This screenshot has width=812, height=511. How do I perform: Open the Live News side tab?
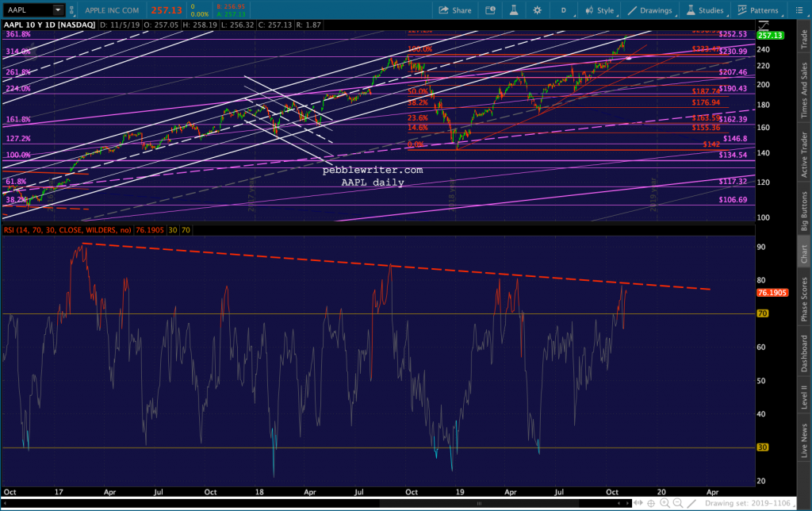click(x=804, y=440)
